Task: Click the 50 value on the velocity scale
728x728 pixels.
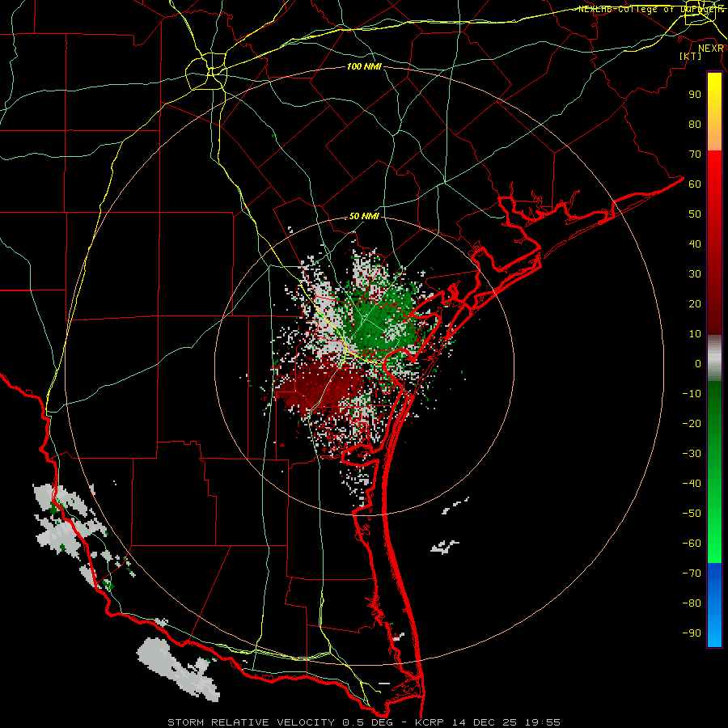Action: click(x=695, y=214)
